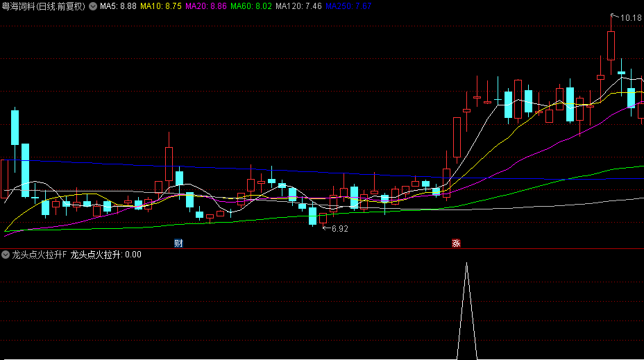Viewport: 644px width, 360px height.
Task: Select the 龙头点火拉升F indicator name
Action: point(39,255)
